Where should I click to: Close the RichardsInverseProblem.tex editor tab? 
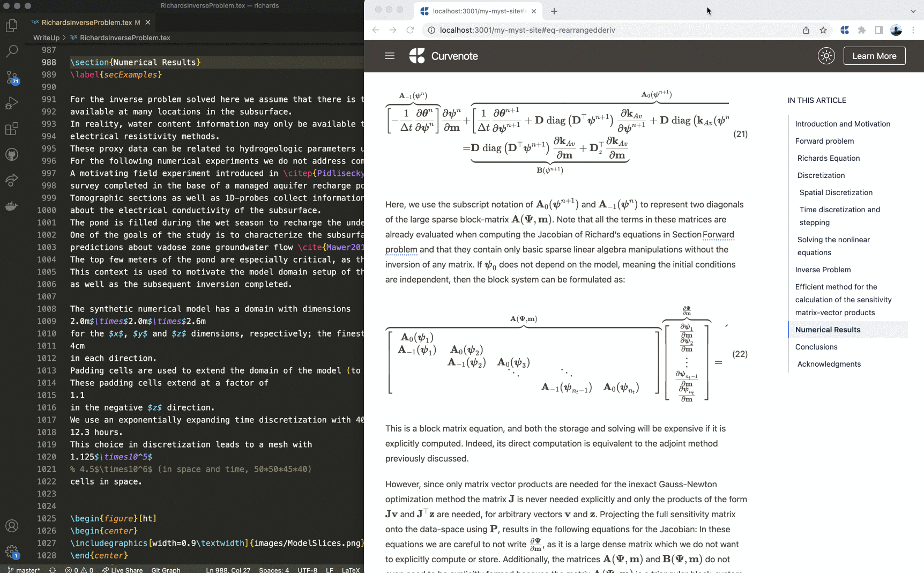click(x=148, y=22)
